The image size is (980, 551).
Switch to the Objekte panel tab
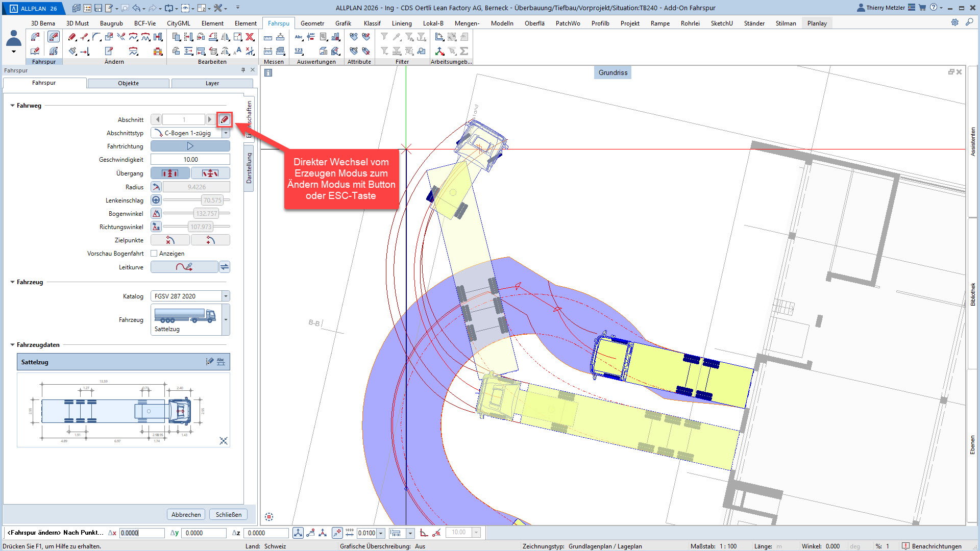pyautogui.click(x=128, y=83)
